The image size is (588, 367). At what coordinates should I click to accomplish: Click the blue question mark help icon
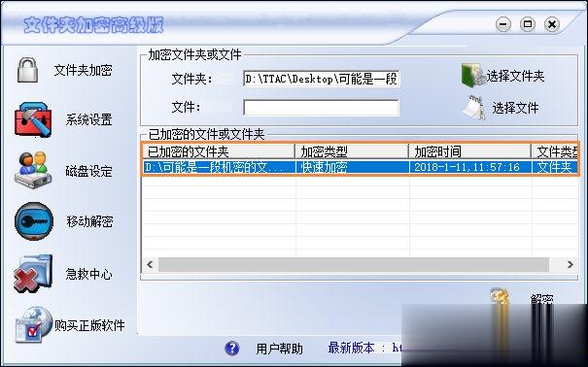(231, 349)
